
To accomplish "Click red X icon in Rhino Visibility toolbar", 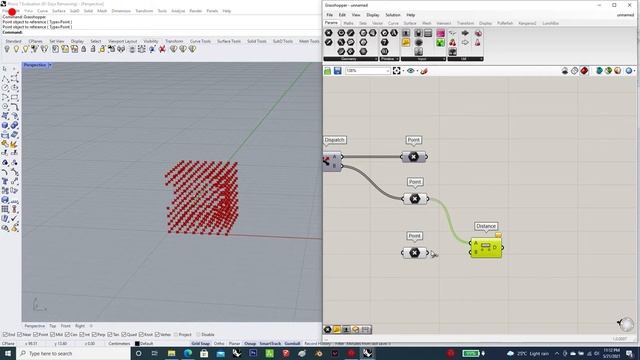I will tap(162, 49).
